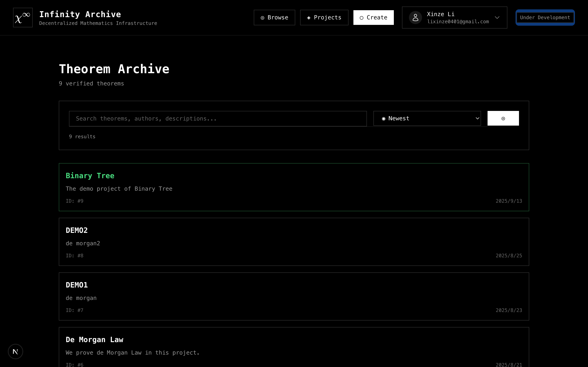Click the Create button
Image resolution: width=588 pixels, height=367 pixels.
click(373, 18)
